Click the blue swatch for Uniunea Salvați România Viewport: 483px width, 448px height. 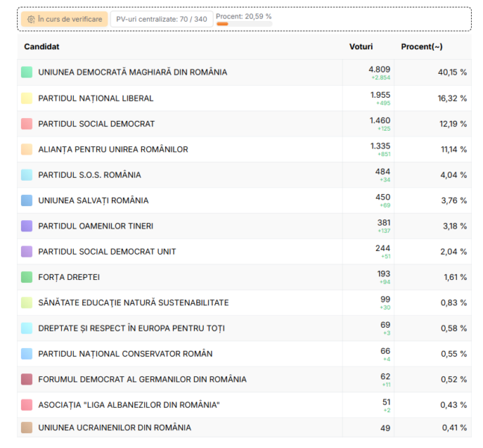click(x=27, y=200)
